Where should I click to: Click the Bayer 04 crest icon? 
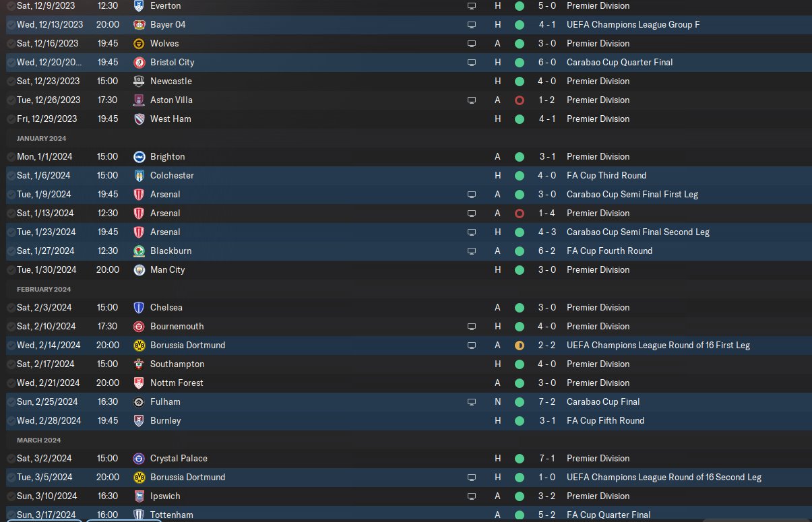click(139, 24)
